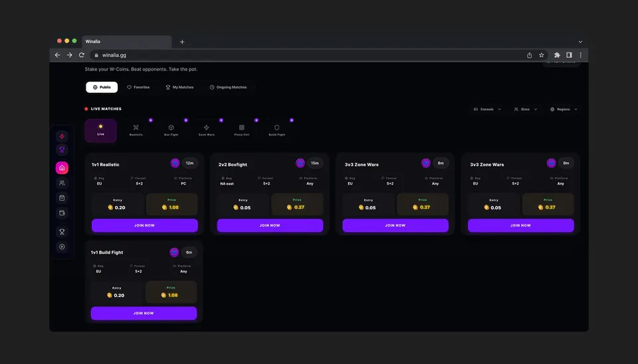
Task: Click the 1.08 prize on 1v1 Build Fight
Action: 169,296
